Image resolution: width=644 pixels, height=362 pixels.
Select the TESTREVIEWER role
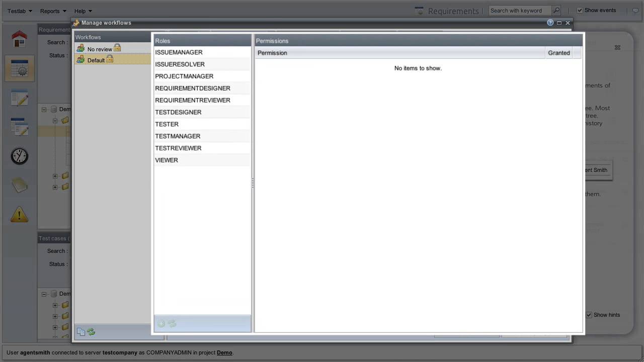point(202,148)
